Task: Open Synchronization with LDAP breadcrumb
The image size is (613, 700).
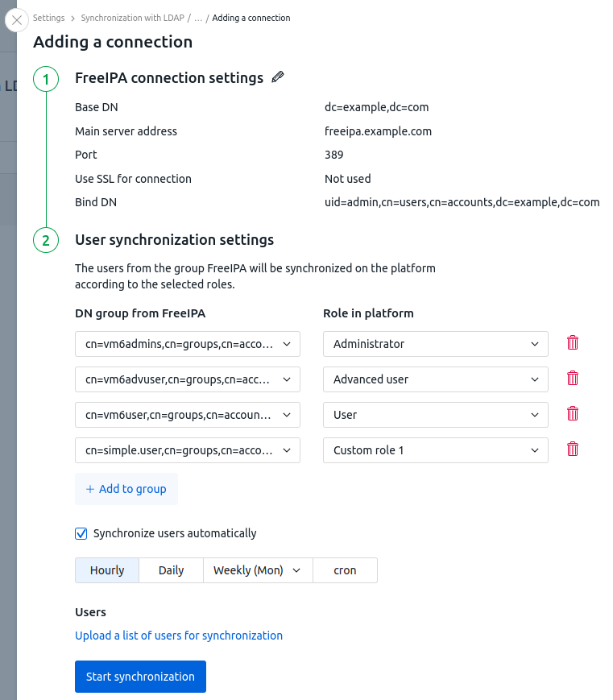Action: pyautogui.click(x=133, y=18)
